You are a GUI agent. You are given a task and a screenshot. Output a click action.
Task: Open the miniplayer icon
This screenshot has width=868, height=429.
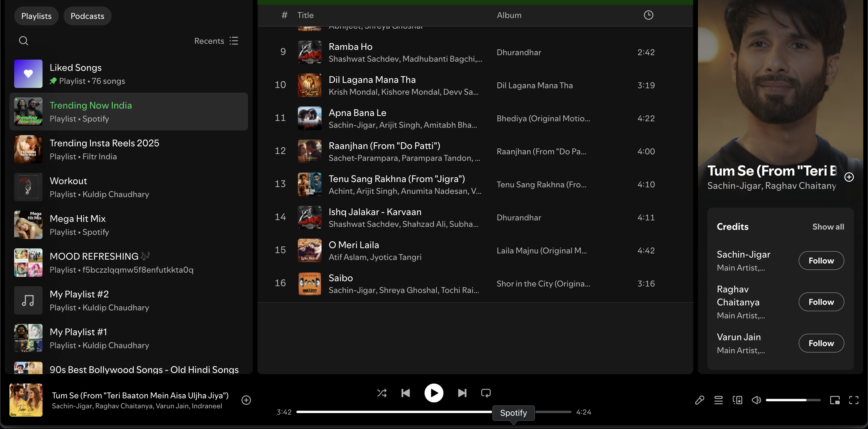[835, 400]
